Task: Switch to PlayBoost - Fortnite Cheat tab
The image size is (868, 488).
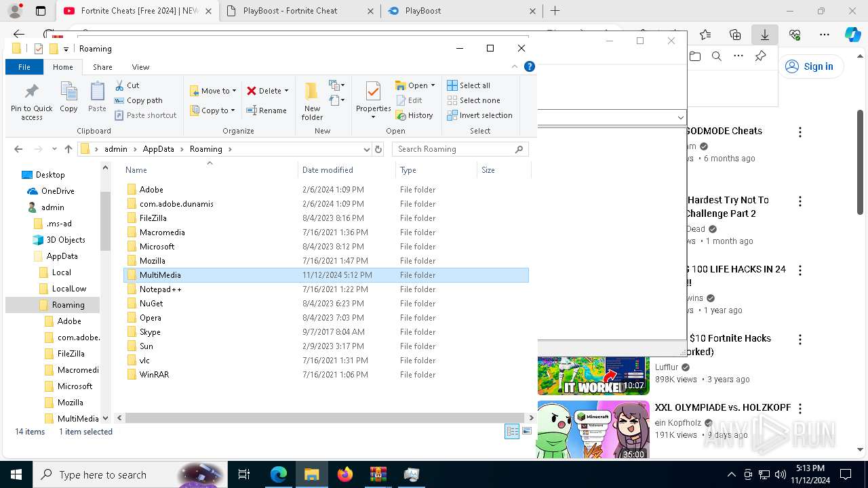Action: (299, 11)
